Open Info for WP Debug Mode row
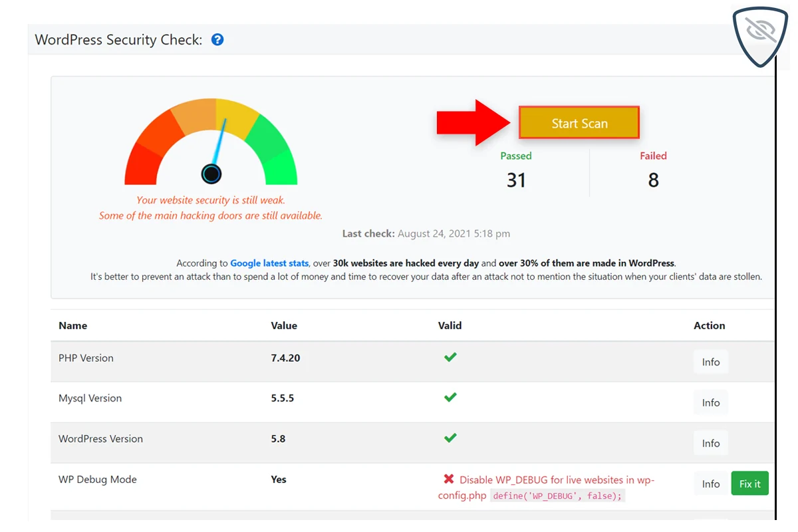The height and width of the screenshot is (532, 798). [x=710, y=484]
